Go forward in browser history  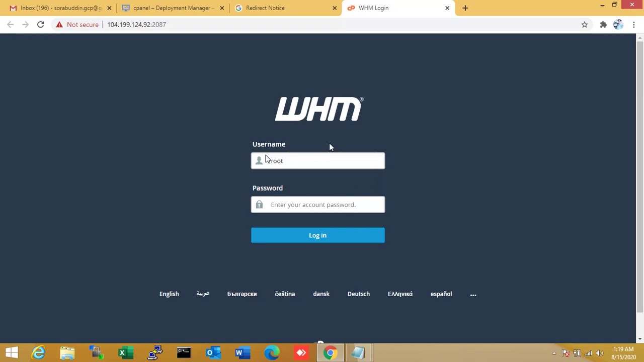pos(26,25)
